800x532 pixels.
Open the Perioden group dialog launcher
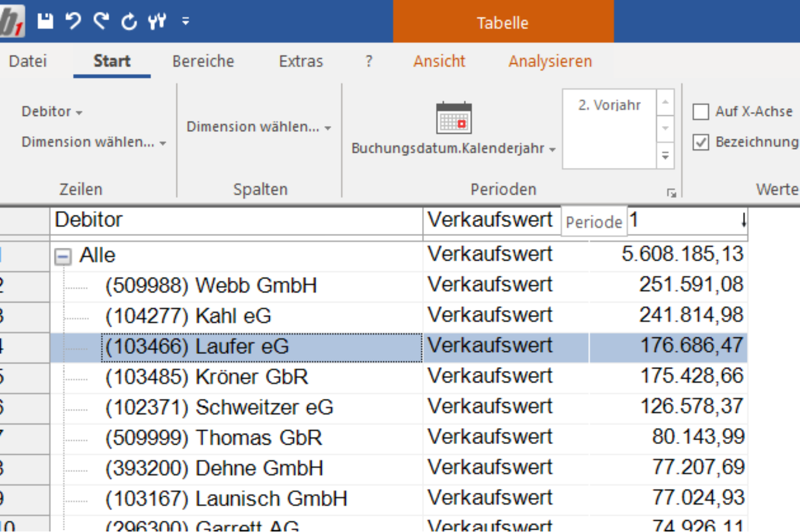pos(671,193)
